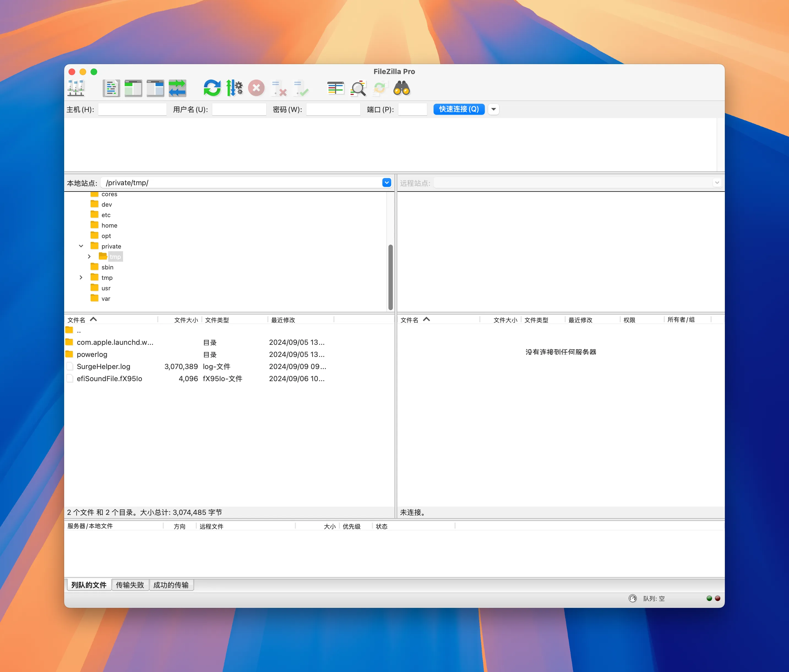Open the local site path dropdown
This screenshot has height=672, width=789.
click(387, 182)
